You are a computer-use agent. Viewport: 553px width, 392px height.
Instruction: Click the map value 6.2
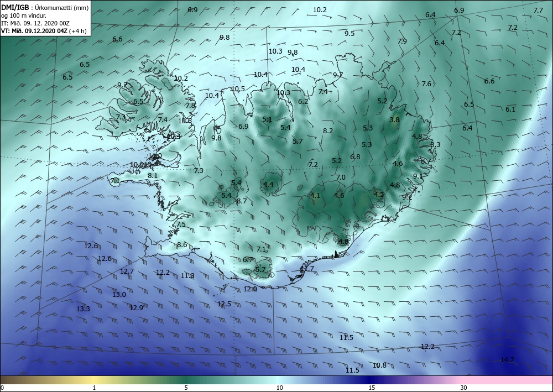(x=303, y=101)
